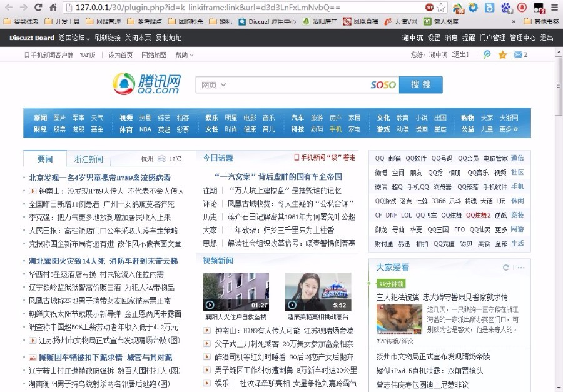Click the browser forward arrow

pos(24,7)
